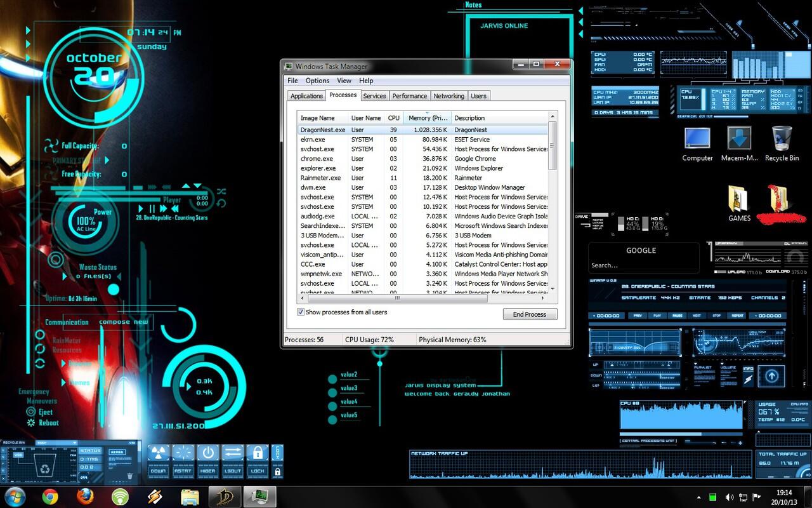Click the Primary Storage arrow
812x508 pixels.
click(x=107, y=161)
